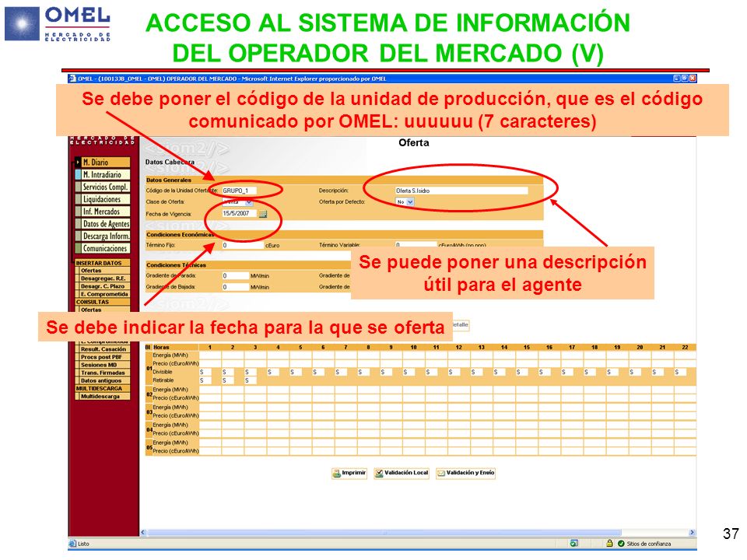This screenshot has width=747, height=560.
Task: Click the Retirable field for hour 3
Action: tap(250, 380)
